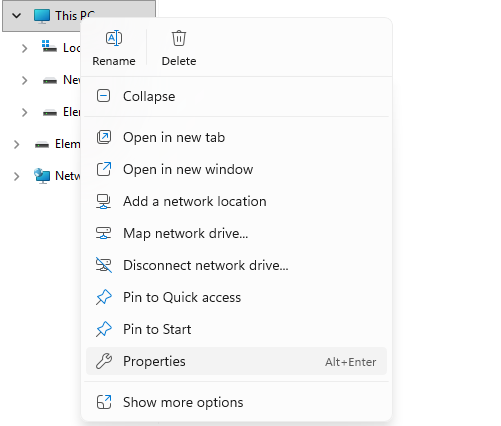Click the Add a network location icon
Screen dimensions: 501x426
104,201
